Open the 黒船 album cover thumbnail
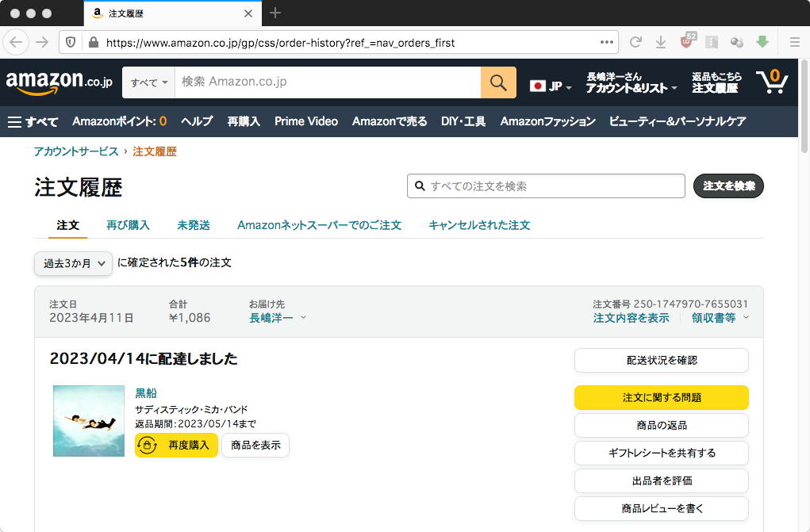 pyautogui.click(x=89, y=421)
